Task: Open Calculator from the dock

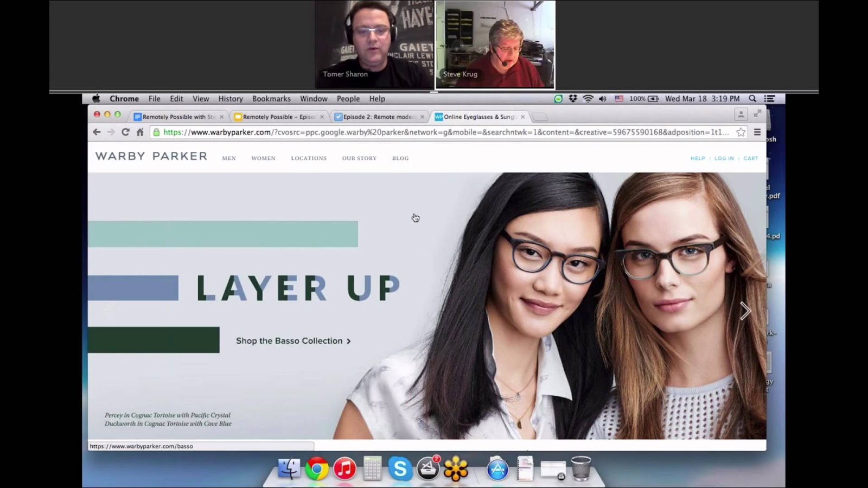Action: [x=372, y=468]
